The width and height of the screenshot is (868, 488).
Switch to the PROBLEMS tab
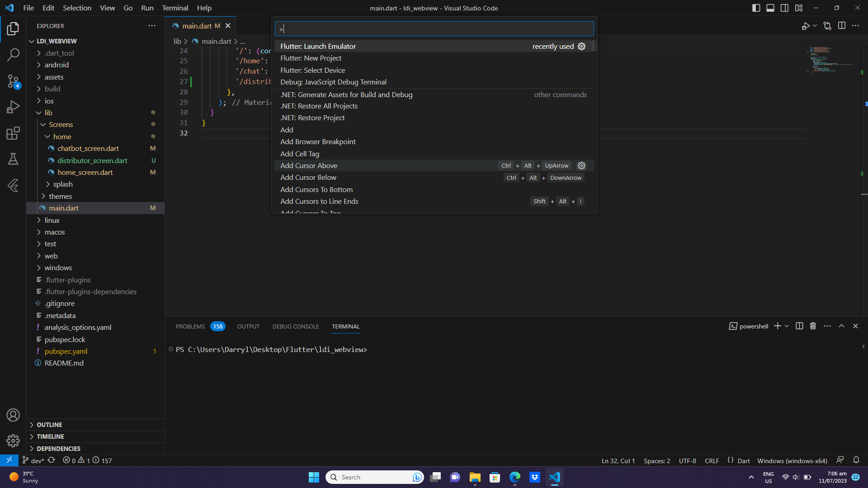200,326
